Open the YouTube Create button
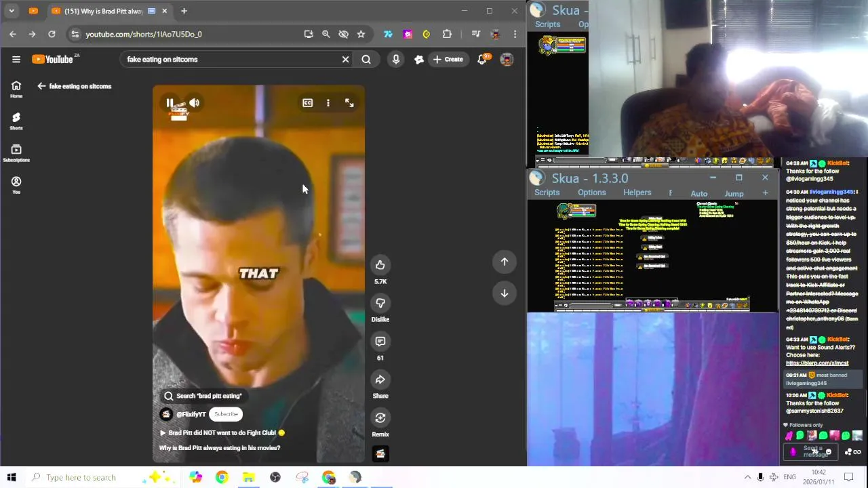This screenshot has width=868, height=488. (x=448, y=60)
